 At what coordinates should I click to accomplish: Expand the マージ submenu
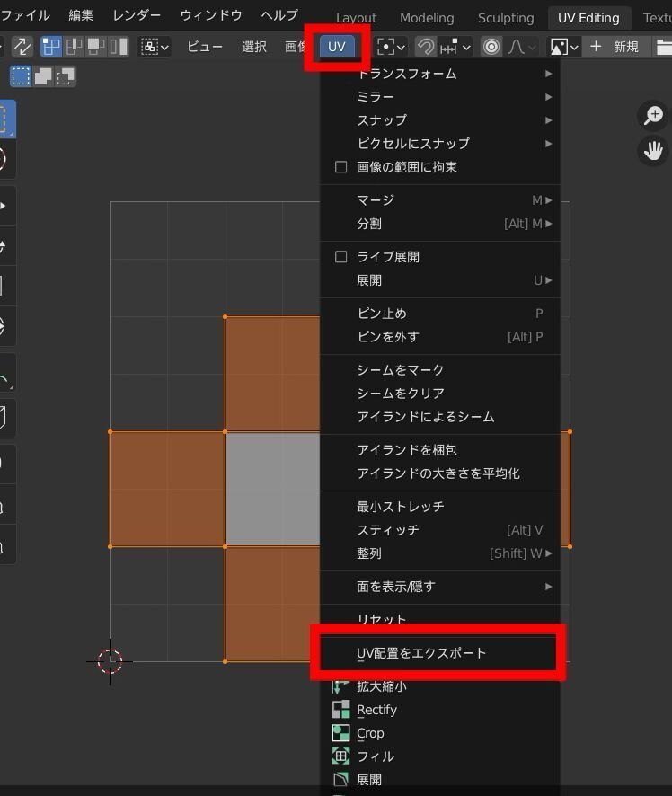coord(440,200)
